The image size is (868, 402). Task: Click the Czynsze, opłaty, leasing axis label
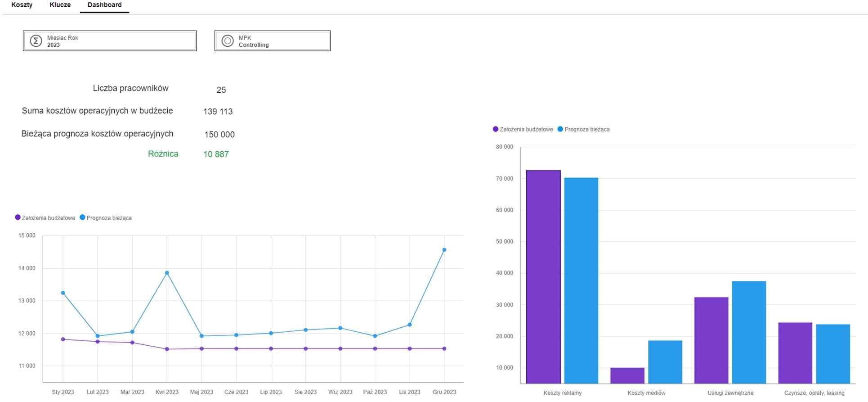click(x=814, y=393)
